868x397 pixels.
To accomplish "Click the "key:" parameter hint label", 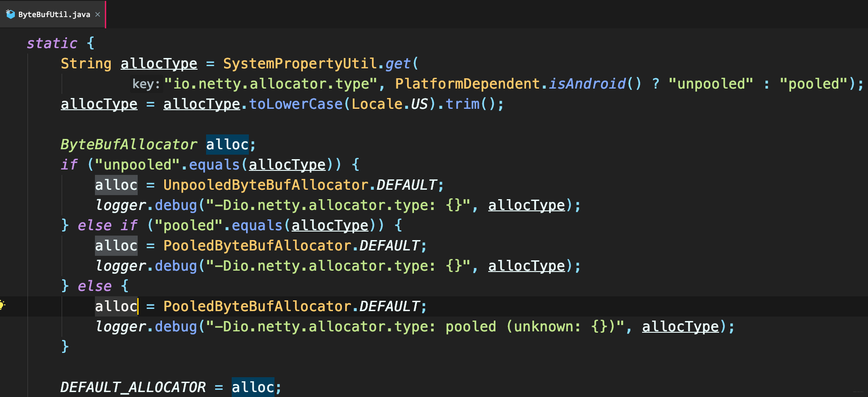I will click(146, 84).
